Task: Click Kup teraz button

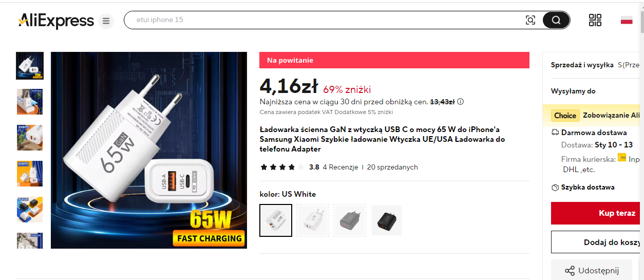Action: 597,213
